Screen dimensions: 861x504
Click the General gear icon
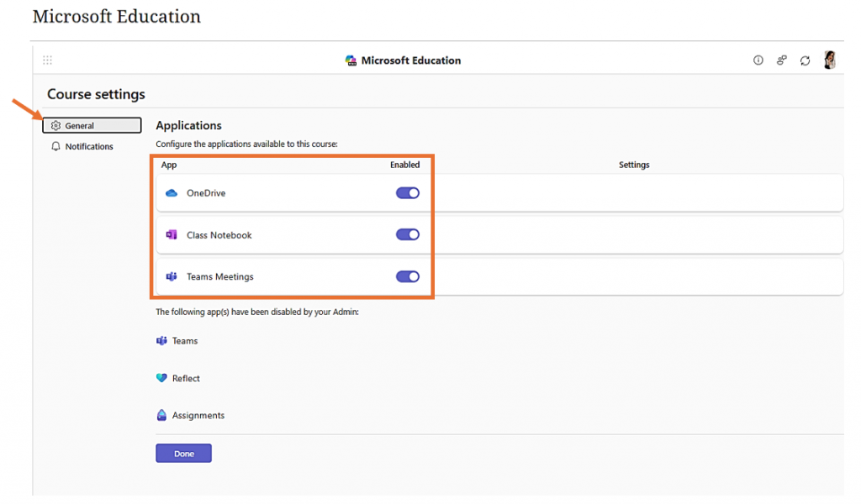coord(55,126)
